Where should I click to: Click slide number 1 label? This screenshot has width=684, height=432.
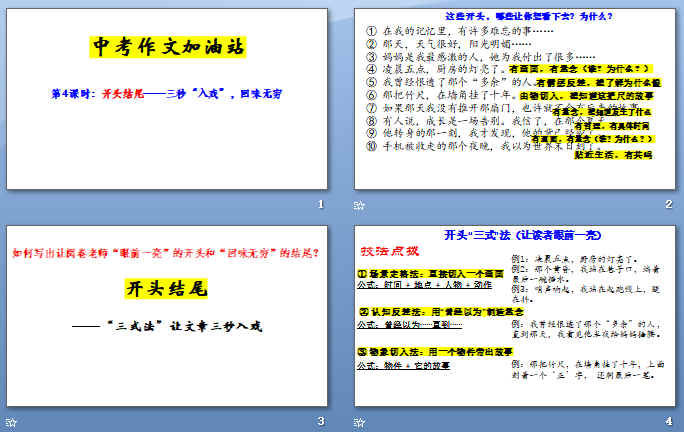(321, 204)
